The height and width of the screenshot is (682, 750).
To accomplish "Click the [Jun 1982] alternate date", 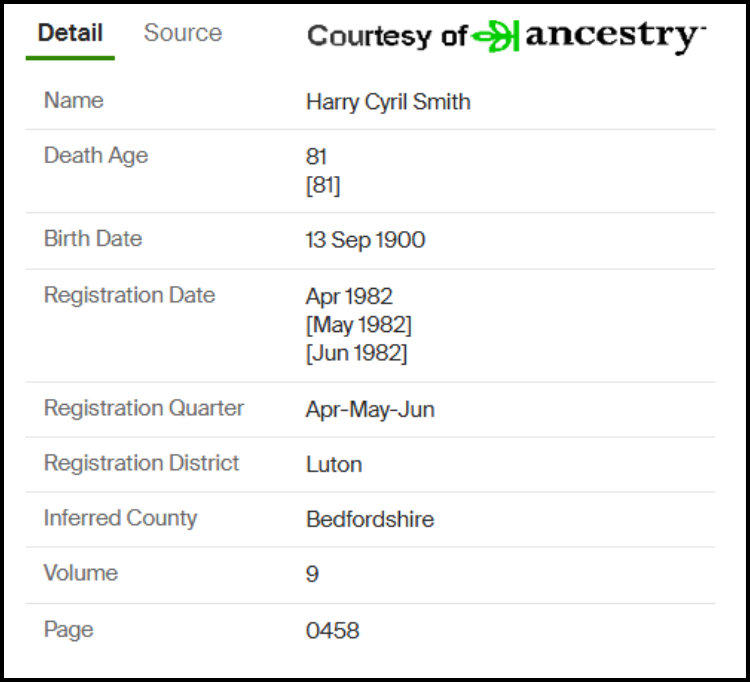I will pos(356,353).
